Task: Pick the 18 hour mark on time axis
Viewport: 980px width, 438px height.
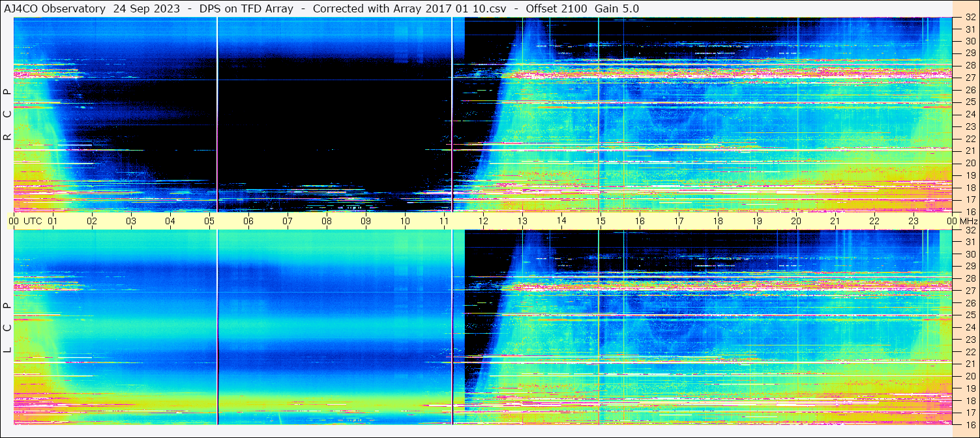Action: coord(718,221)
